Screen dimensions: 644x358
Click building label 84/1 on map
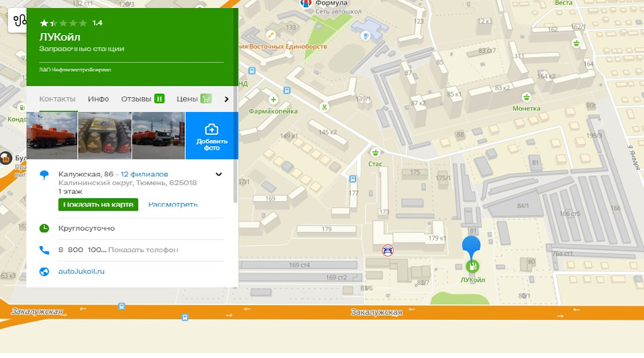click(x=523, y=206)
